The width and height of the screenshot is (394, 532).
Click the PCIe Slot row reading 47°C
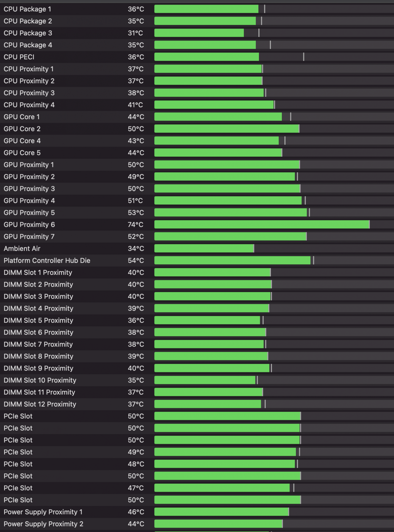18,488
